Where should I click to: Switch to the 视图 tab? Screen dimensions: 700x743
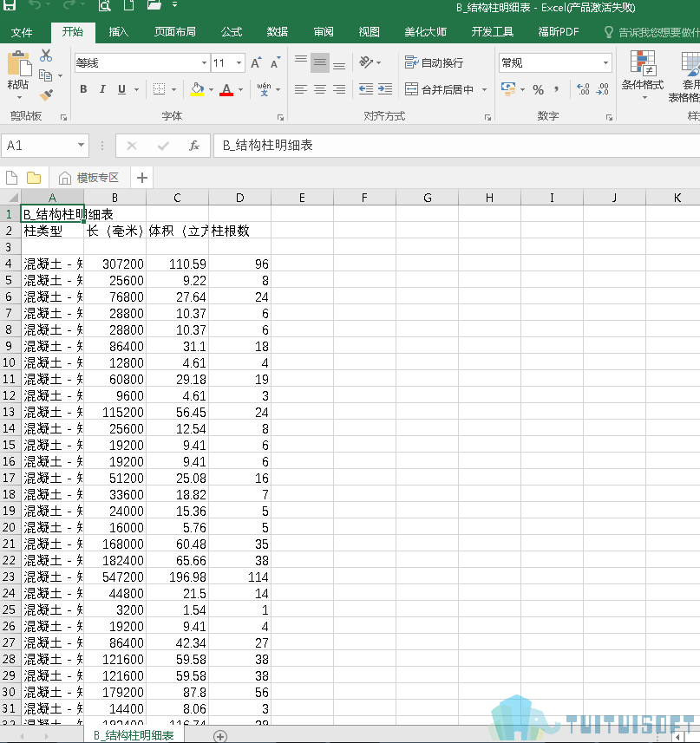pyautogui.click(x=369, y=32)
